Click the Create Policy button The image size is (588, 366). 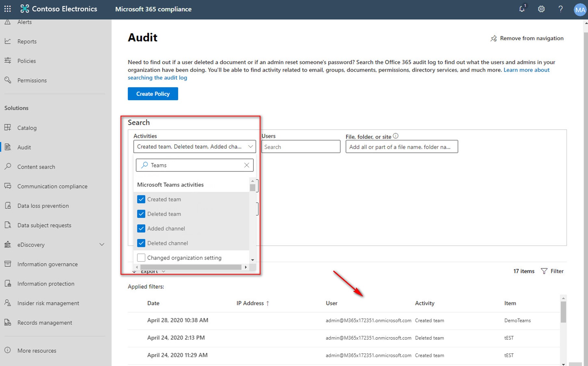pos(153,94)
